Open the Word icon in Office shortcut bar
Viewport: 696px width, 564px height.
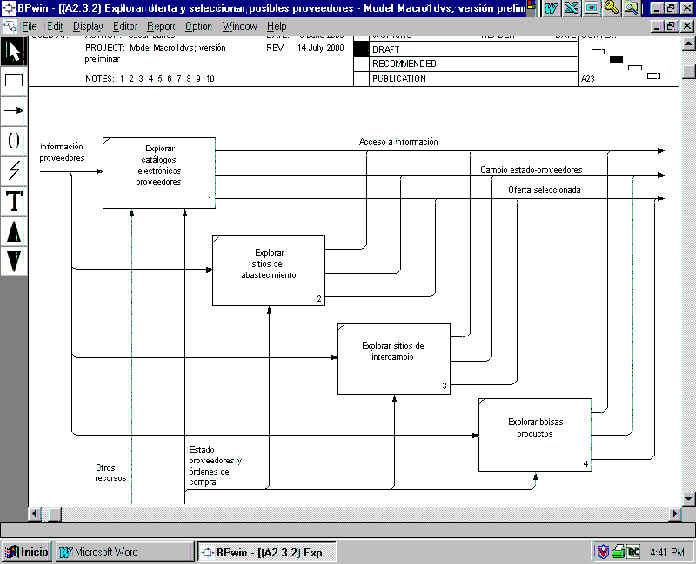pos(551,8)
